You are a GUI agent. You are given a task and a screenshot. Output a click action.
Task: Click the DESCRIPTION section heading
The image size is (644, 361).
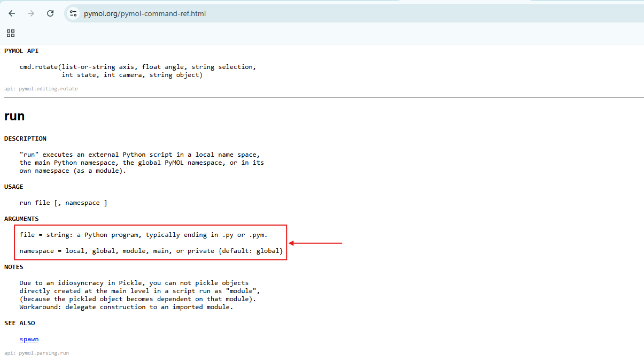25,139
